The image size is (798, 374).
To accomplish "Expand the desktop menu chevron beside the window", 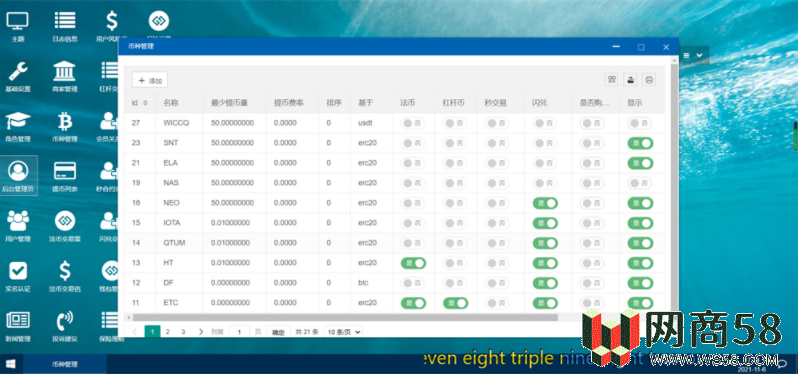I will (x=699, y=55).
